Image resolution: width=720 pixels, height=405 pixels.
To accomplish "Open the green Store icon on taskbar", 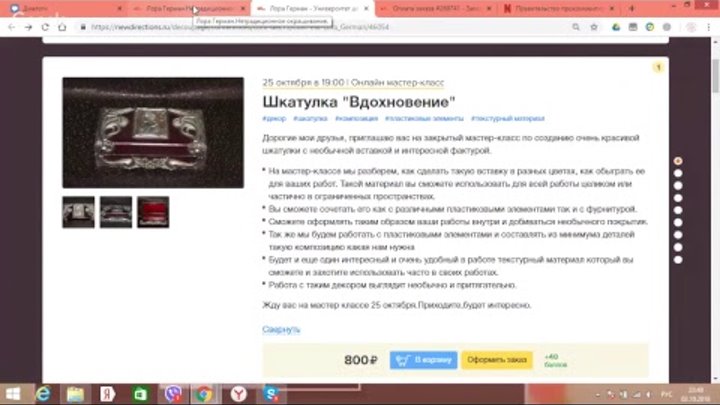I will [140, 394].
